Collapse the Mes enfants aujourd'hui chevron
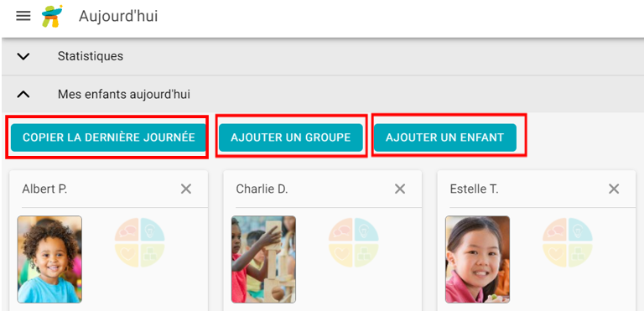644x311 pixels. 23,95
